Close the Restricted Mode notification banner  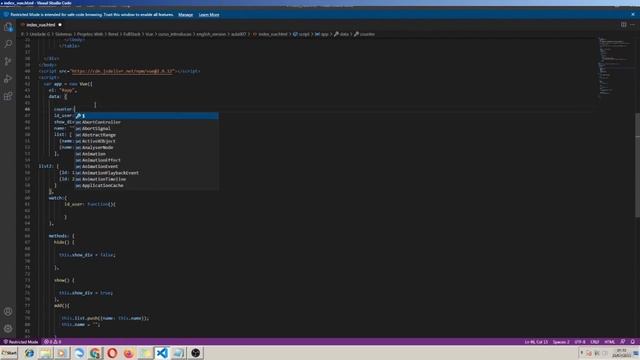tap(633, 14)
